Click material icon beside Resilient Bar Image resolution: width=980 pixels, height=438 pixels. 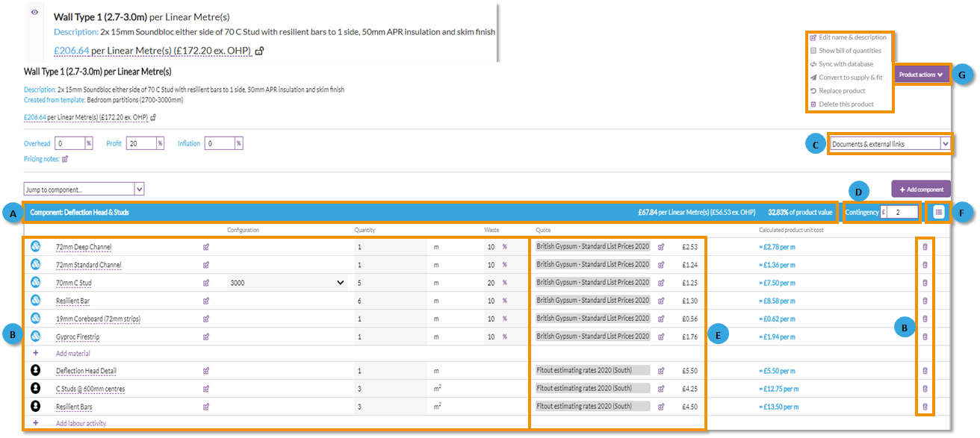coord(35,301)
